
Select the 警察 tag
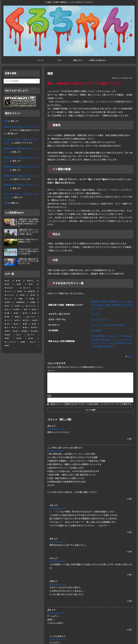pos(24,342)
